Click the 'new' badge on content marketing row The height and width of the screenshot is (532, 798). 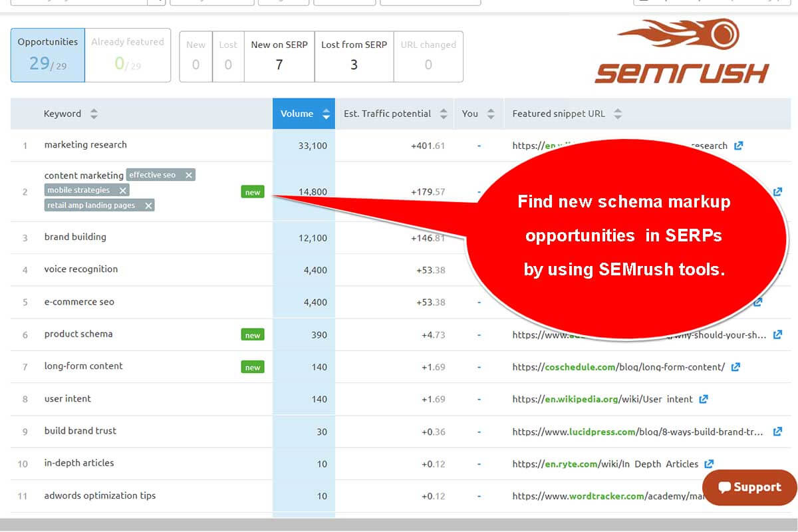coord(253,192)
